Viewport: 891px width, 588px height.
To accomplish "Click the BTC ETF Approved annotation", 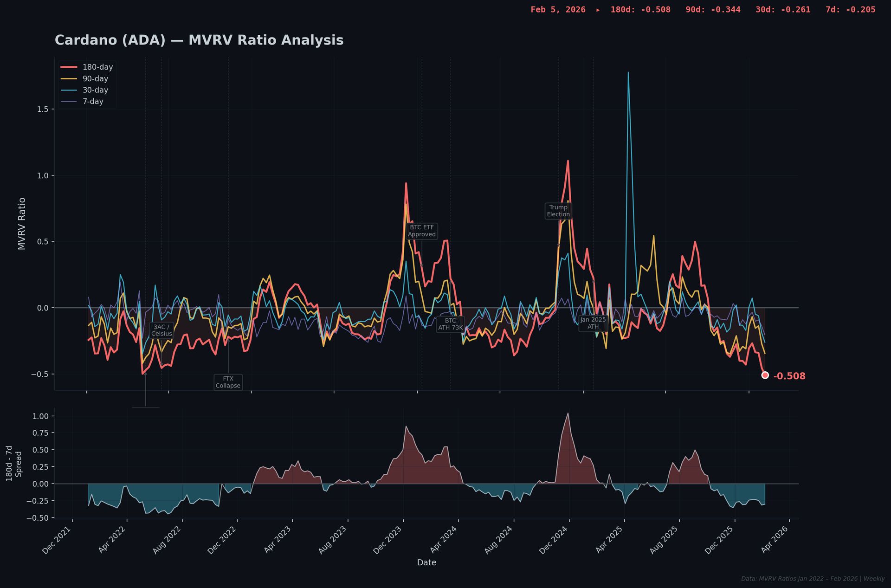I will point(421,231).
